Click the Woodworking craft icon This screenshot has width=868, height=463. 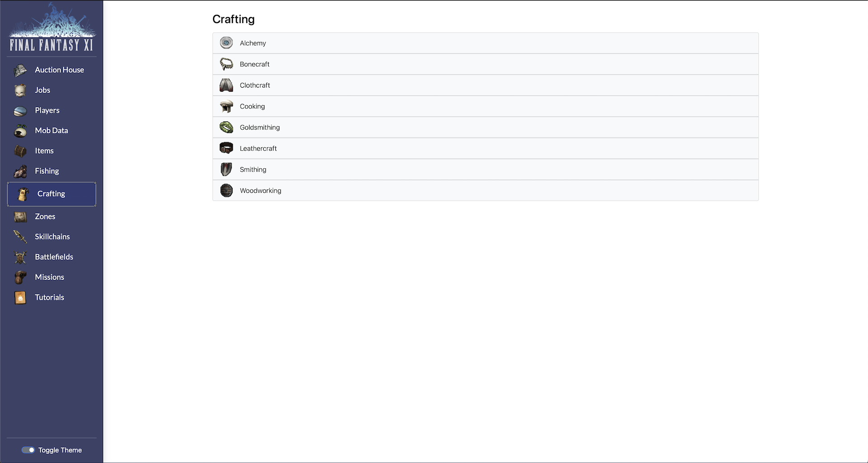226,191
